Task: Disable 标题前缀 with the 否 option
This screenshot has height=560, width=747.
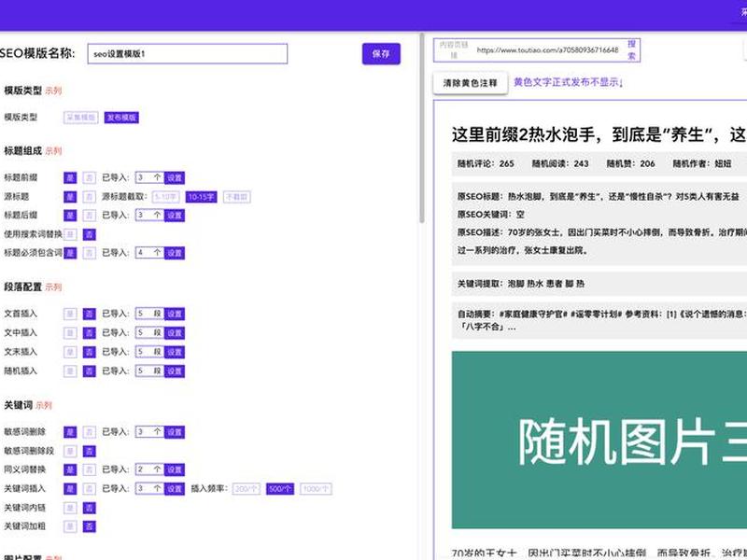Action: (x=89, y=177)
